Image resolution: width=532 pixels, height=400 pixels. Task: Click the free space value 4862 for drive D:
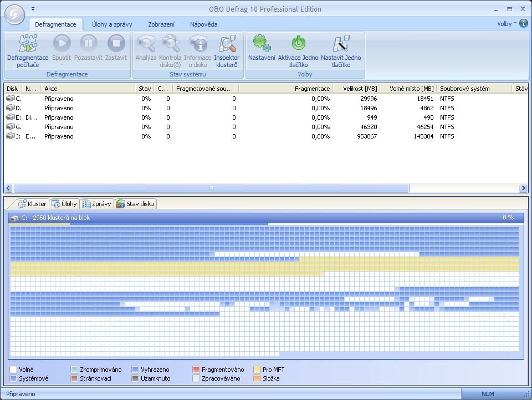427,108
